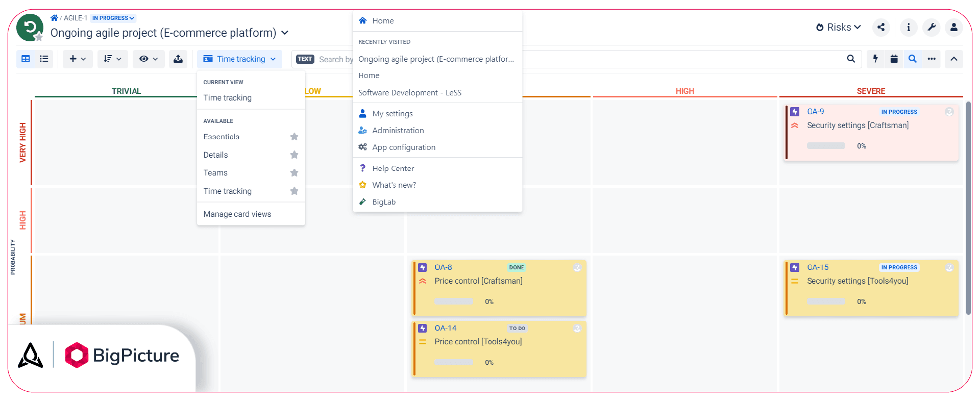This screenshot has height=403, width=980.
Task: Click the info icon in the header
Action: 909,28
